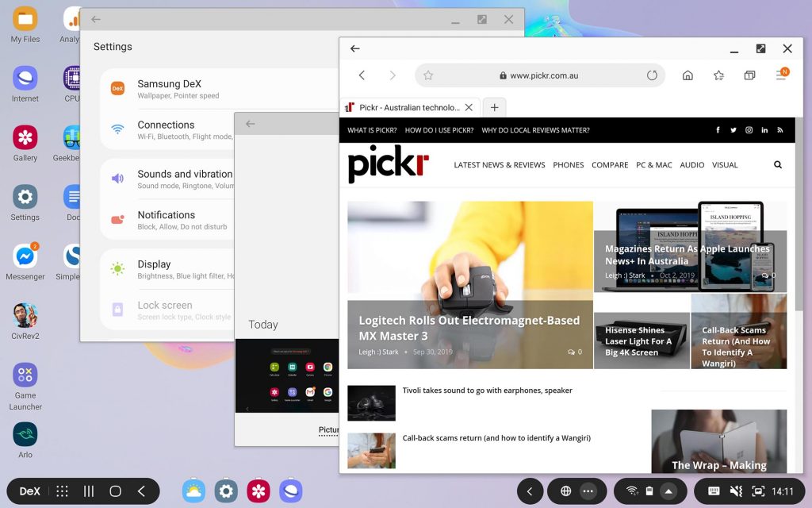Open Pickr's Facebook page via icon

pos(718,129)
